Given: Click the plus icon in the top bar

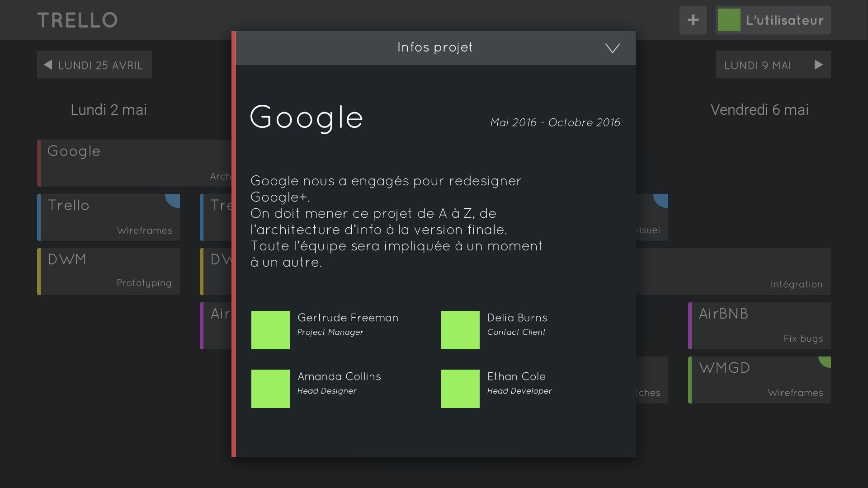Looking at the screenshot, I should pyautogui.click(x=693, y=19).
